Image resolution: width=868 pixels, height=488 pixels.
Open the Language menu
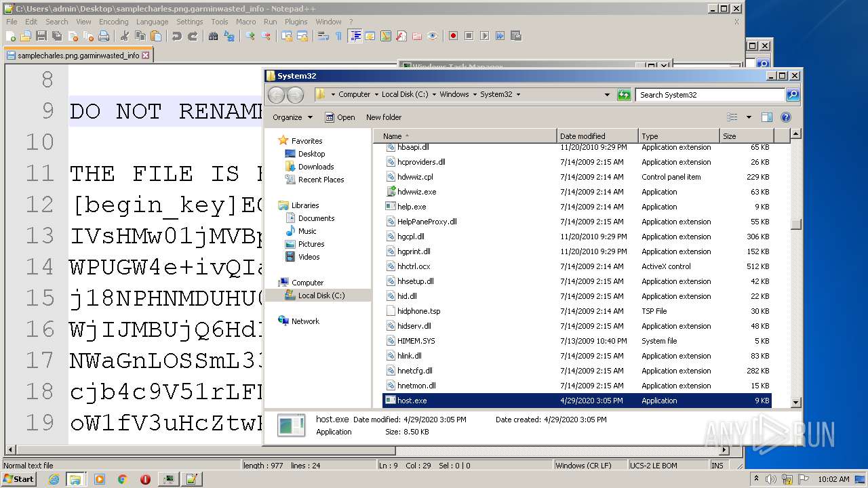click(x=152, y=22)
